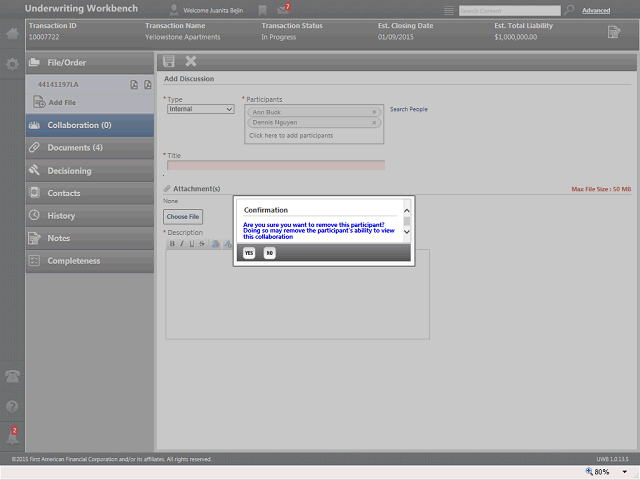Open the Documents (4) section
The width and height of the screenshot is (640, 480).
click(90, 147)
